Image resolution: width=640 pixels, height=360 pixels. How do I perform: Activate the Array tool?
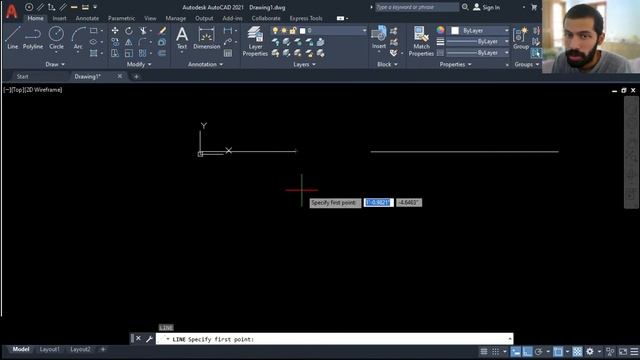142,53
